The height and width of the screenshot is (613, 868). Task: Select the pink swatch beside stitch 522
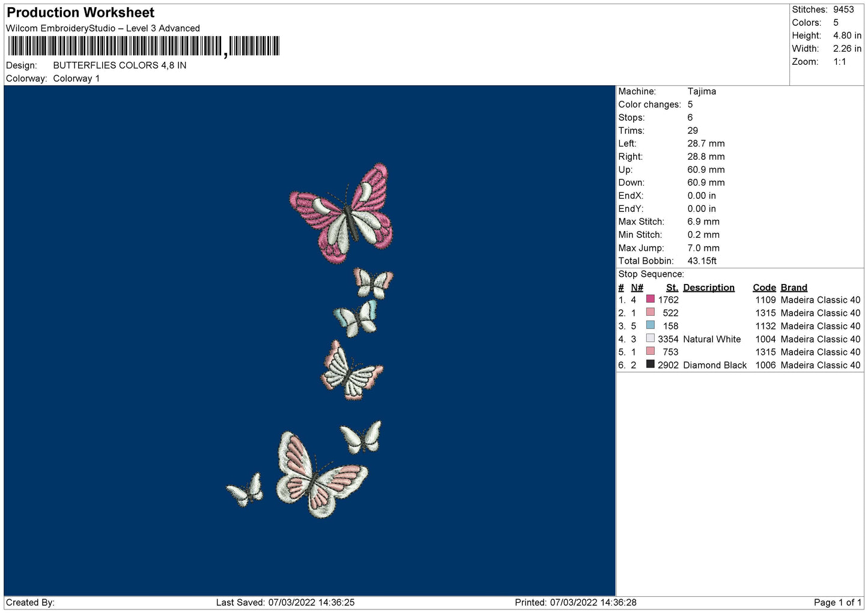tap(650, 312)
